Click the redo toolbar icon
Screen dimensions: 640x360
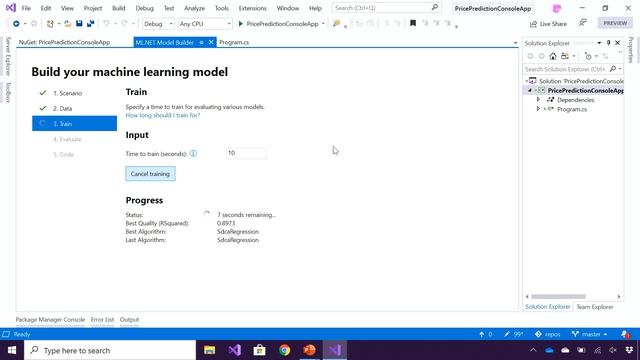point(124,24)
